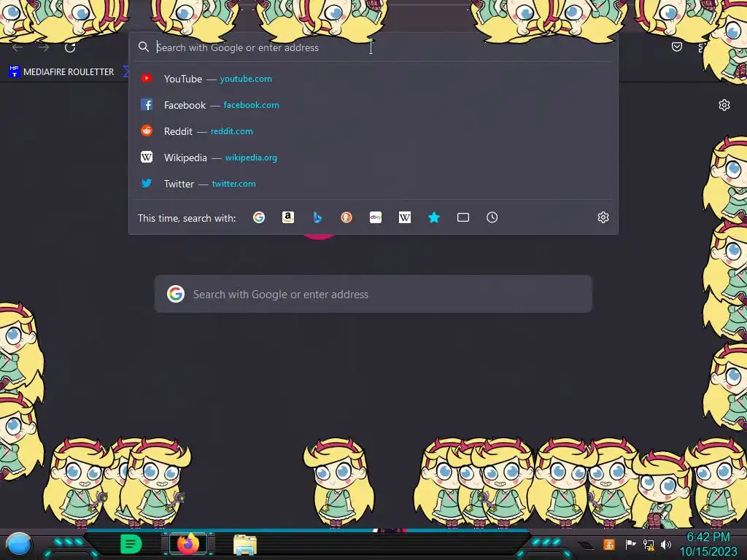The height and width of the screenshot is (560, 747).
Task: Open the Reddit suggestion
Action: 373,131
